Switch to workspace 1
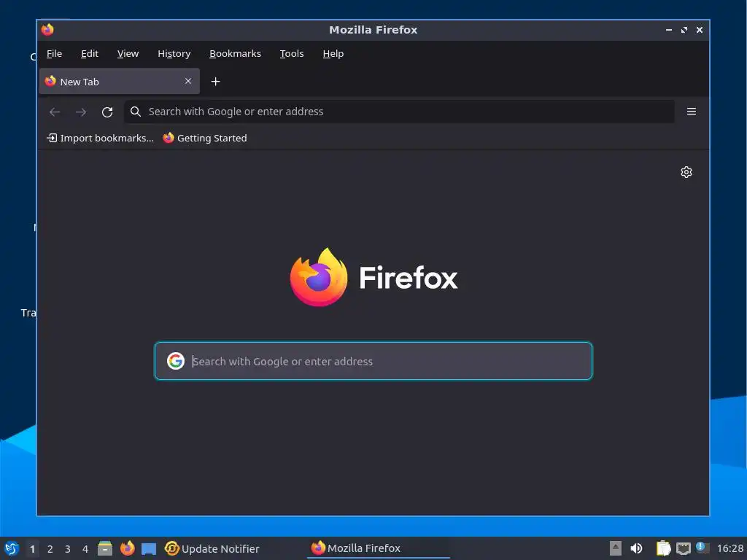The image size is (747, 560). 32,549
